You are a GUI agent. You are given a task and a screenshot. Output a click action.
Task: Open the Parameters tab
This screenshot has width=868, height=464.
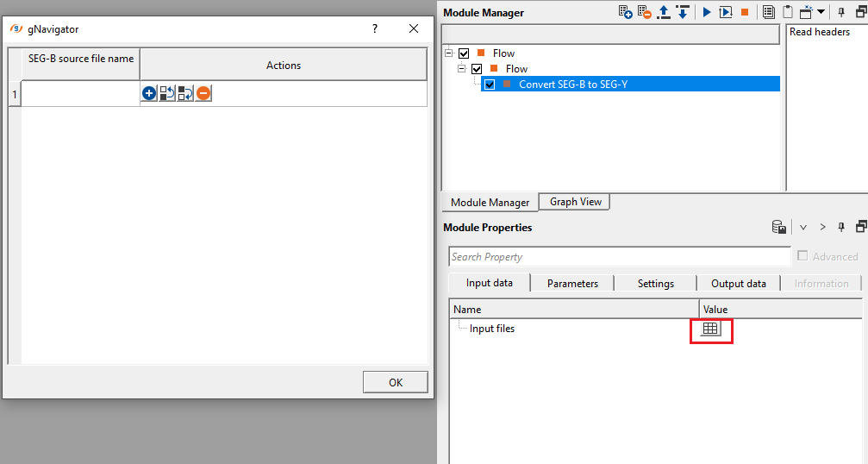click(572, 284)
